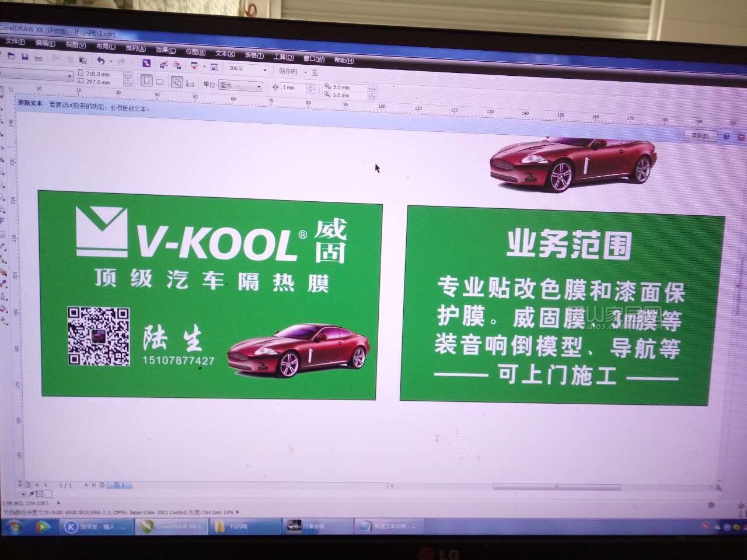Open the 位图(B) menu
Image resolution: width=747 pixels, height=560 pixels.
pyautogui.click(x=196, y=52)
